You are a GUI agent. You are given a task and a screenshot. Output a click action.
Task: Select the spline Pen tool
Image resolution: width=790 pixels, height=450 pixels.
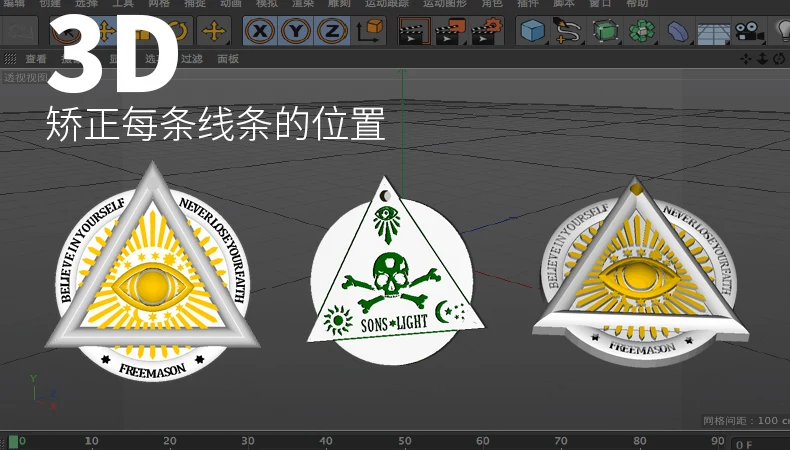click(x=568, y=31)
